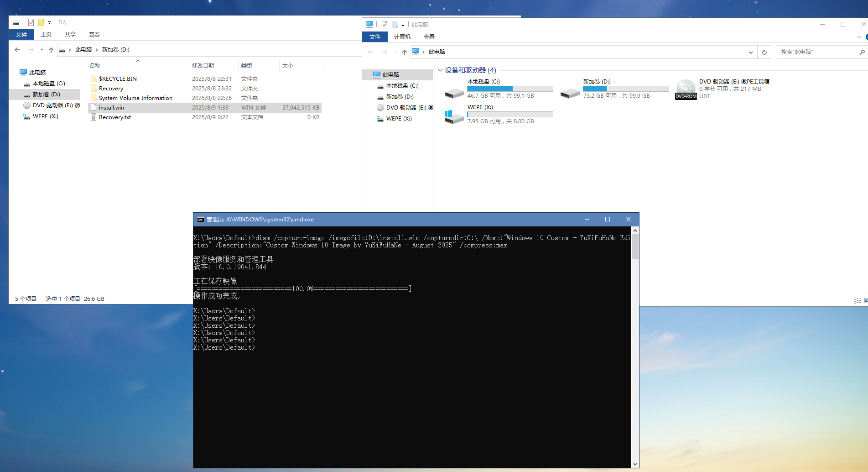Screen dimensions: 868x472
Task: Click the cmd.exe icon in the console title bar
Action: point(200,220)
